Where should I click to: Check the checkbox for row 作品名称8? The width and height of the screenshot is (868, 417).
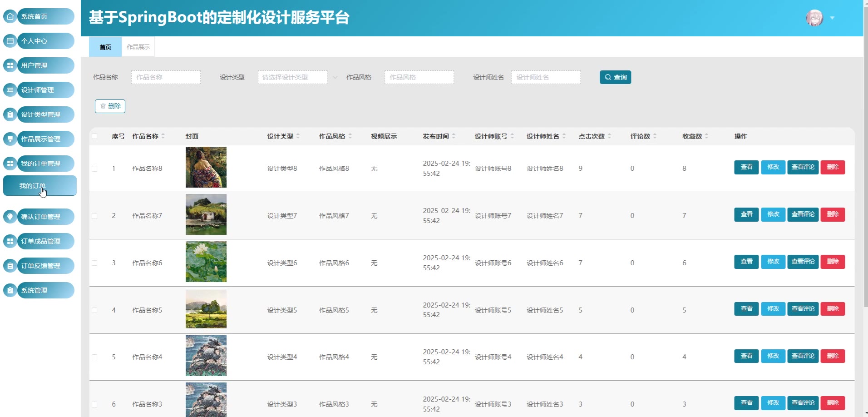coord(94,169)
